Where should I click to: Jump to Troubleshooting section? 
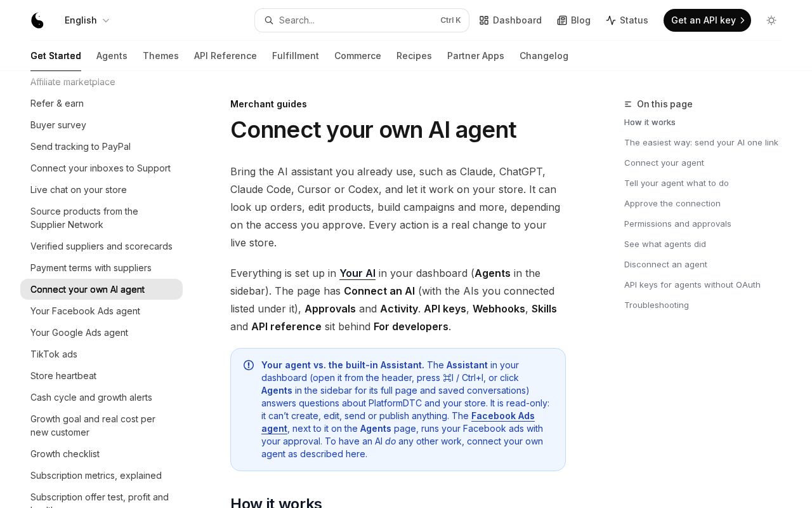pyautogui.click(x=657, y=305)
